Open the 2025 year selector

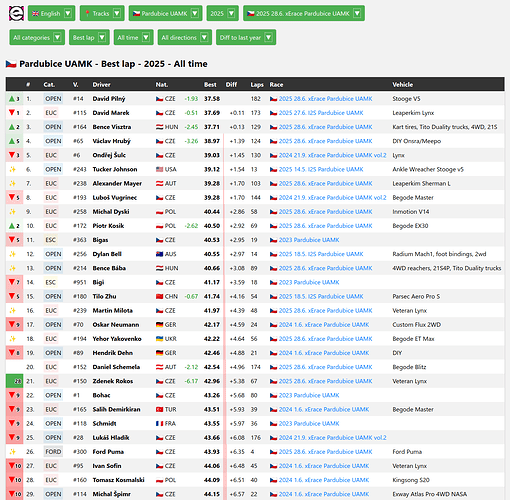point(222,13)
